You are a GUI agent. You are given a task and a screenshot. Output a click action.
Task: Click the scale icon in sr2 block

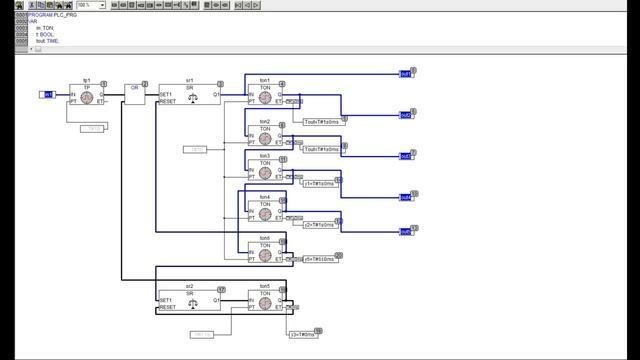pos(193,304)
